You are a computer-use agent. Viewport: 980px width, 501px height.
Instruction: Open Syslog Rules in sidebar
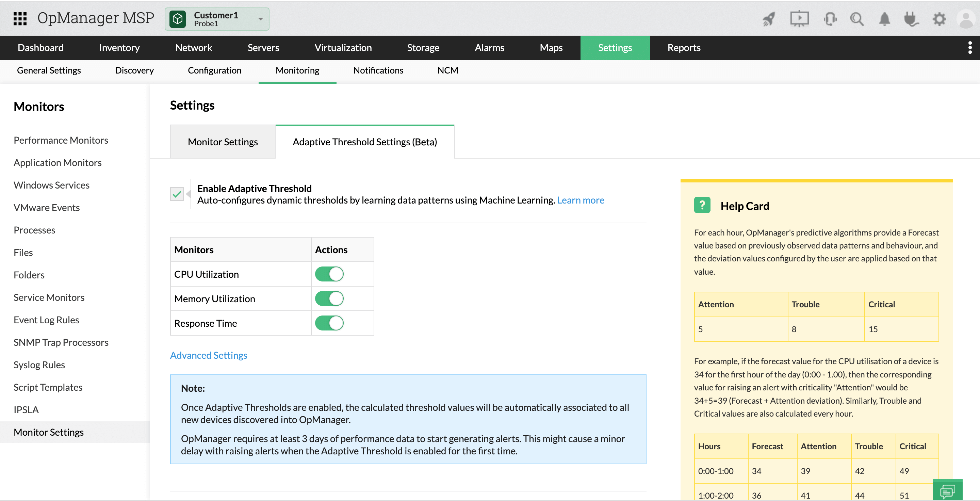click(39, 365)
